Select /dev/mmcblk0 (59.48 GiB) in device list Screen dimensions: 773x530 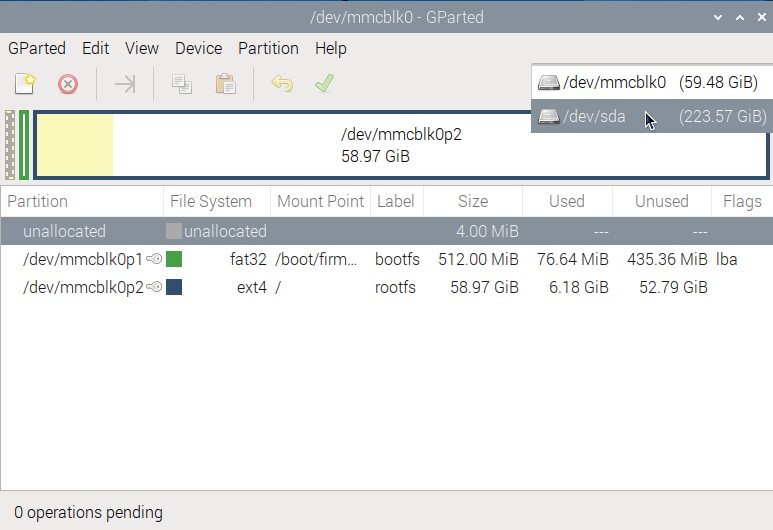point(652,82)
